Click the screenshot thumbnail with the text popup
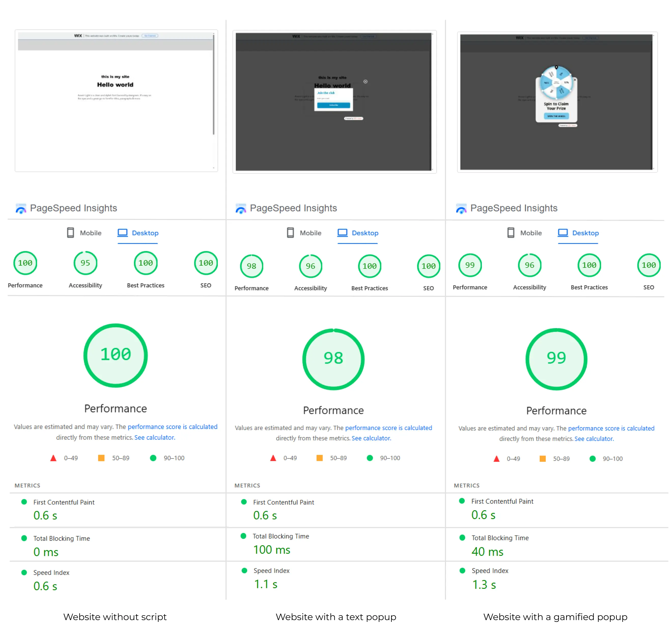 (334, 102)
